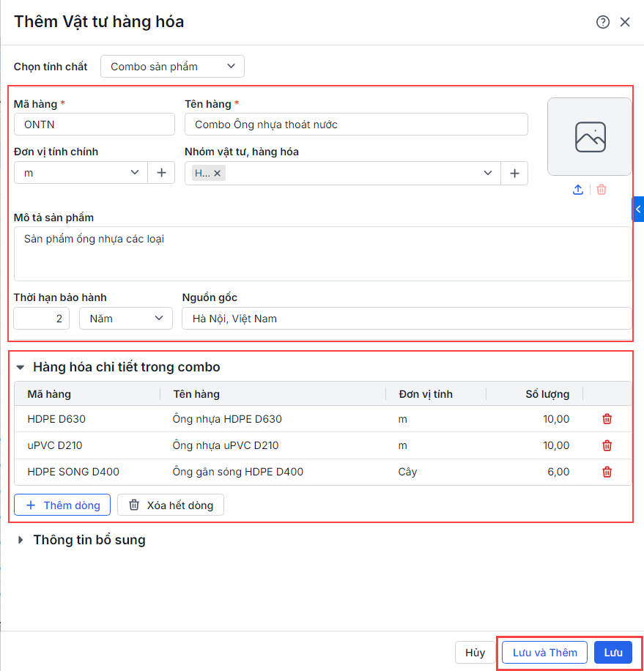The height and width of the screenshot is (671, 644).
Task: Delete the HDPE SONG D400 row
Action: (x=607, y=472)
